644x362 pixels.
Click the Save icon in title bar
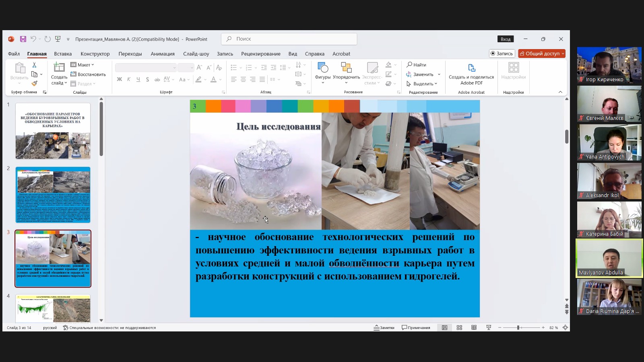tap(23, 39)
